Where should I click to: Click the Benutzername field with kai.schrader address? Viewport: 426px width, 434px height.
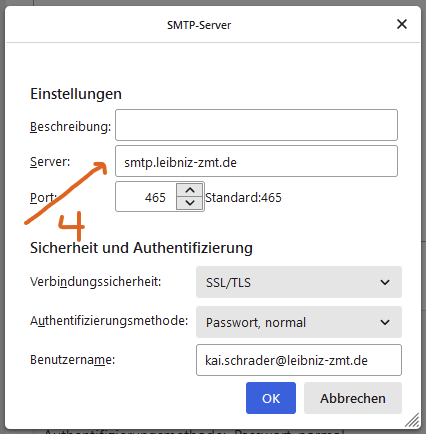pyautogui.click(x=299, y=360)
